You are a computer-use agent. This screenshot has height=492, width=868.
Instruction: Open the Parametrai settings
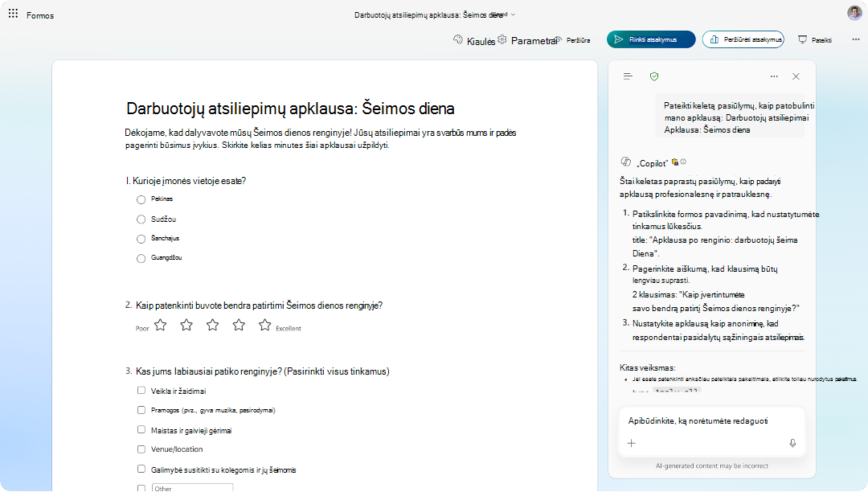point(527,40)
